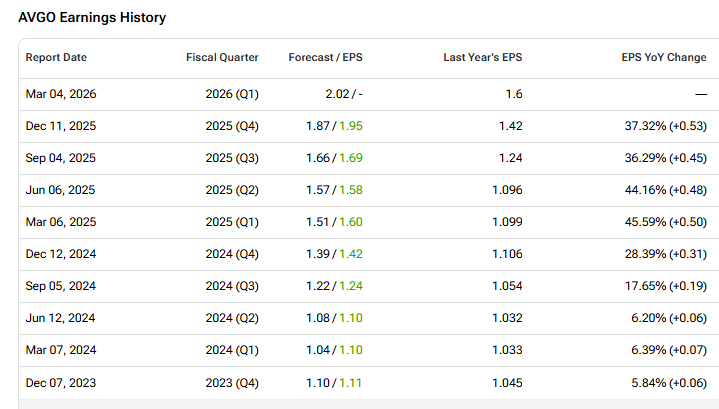Click the 1.032 last year's EPS value
719x409 pixels.
(506, 319)
